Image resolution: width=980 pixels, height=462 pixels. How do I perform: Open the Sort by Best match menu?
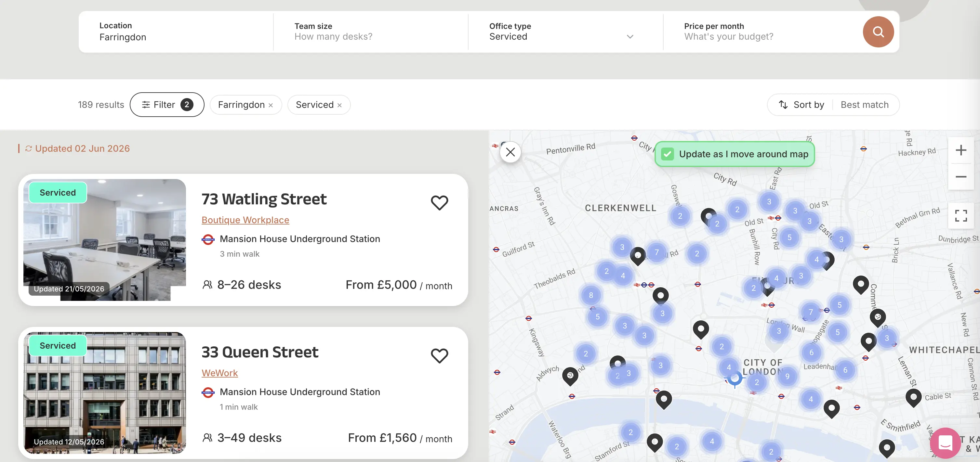point(833,105)
